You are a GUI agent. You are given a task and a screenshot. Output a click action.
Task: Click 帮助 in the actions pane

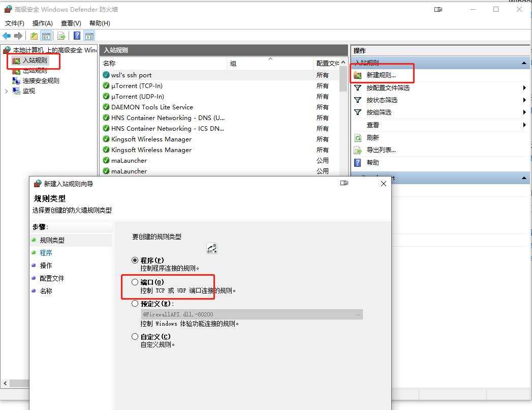coord(372,163)
